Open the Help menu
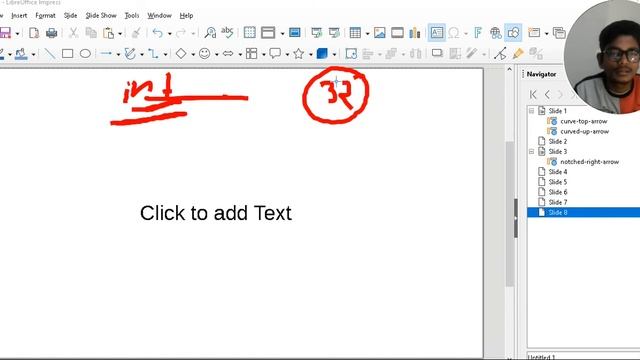This screenshot has height=360, width=640. (187, 16)
